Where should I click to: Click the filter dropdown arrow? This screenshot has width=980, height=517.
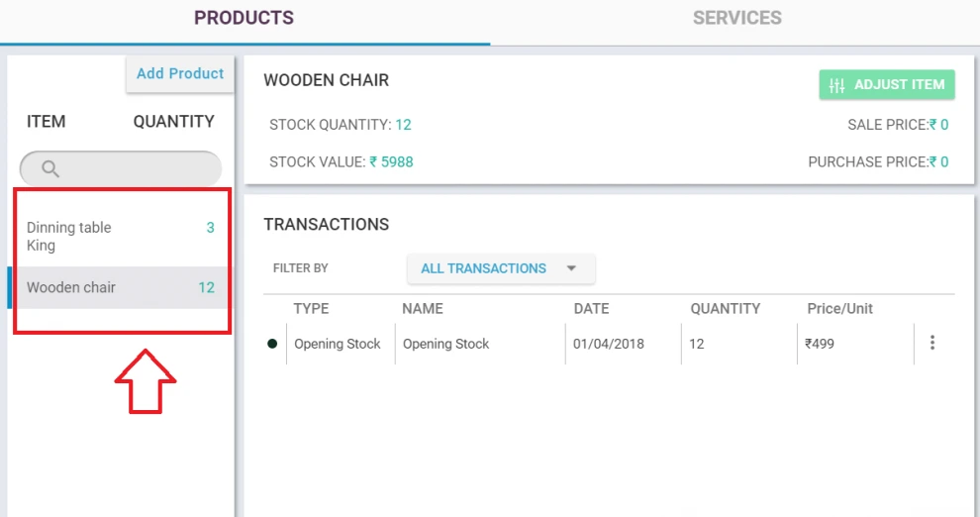[x=571, y=268]
